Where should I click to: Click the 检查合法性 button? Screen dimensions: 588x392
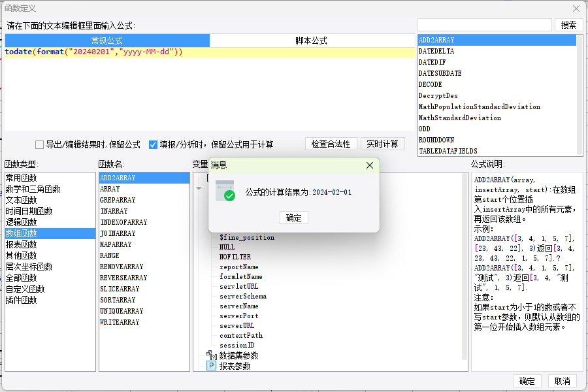coord(331,144)
